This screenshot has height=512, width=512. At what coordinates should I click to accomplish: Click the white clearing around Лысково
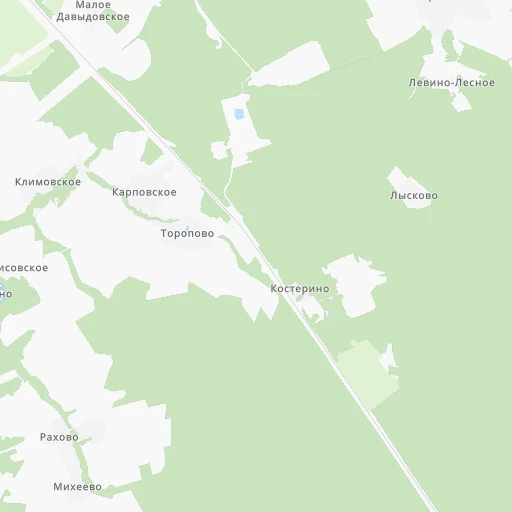tap(408, 187)
